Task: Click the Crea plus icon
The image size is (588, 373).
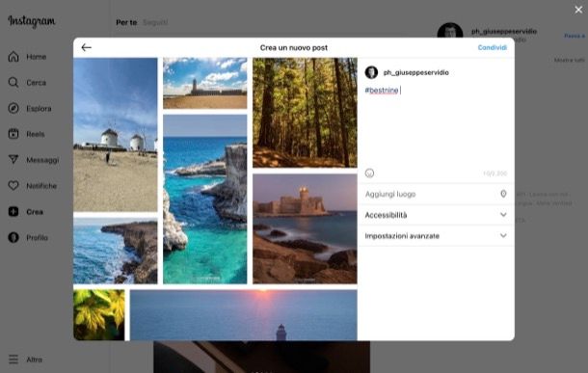Action: tap(13, 212)
